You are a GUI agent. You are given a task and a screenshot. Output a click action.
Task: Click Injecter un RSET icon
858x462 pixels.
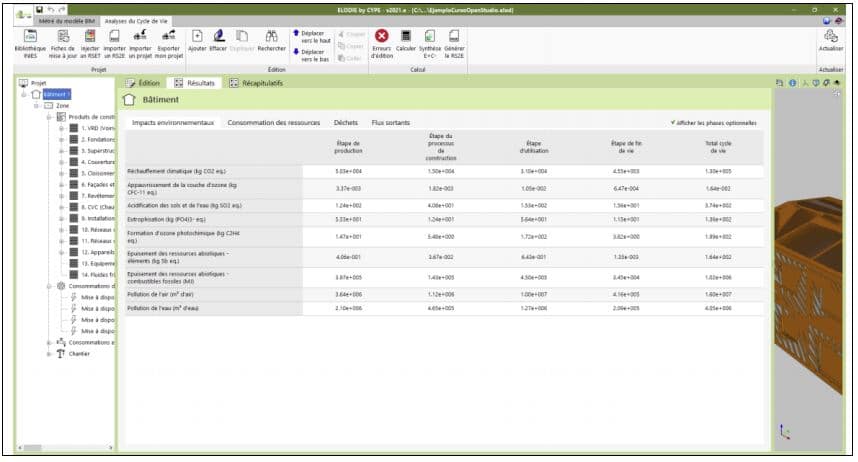click(90, 37)
